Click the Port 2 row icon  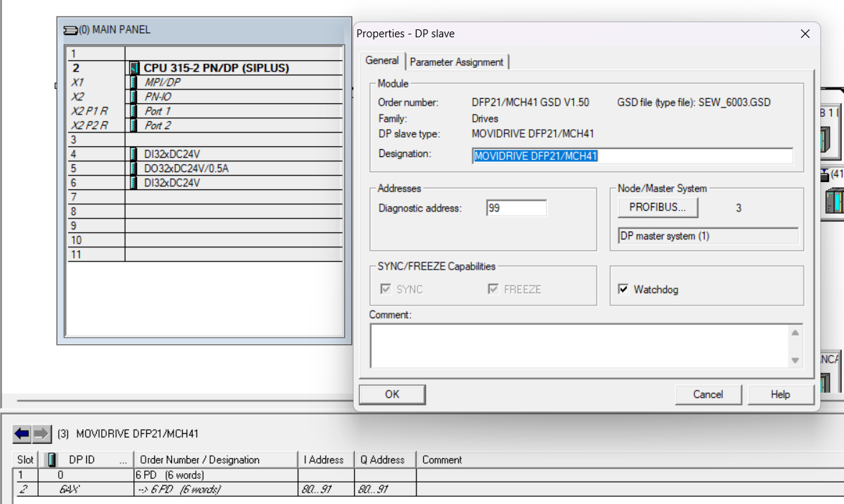133,125
